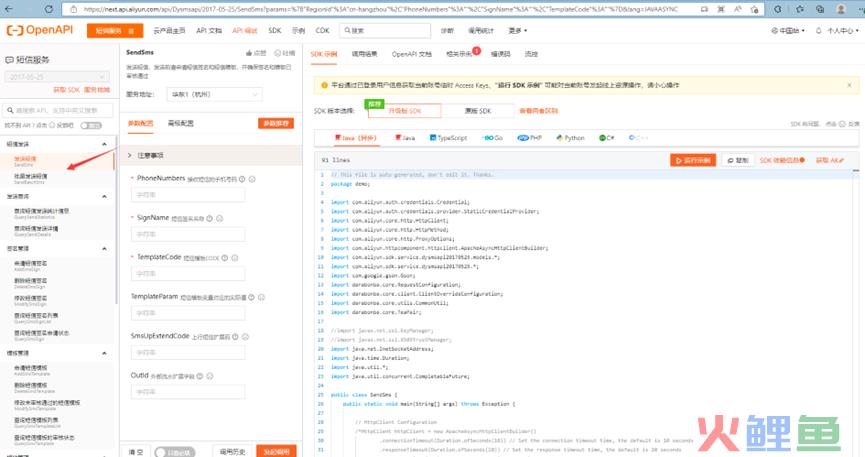865x457 pixels.
Task: Open the browser profile avatar
Action: pyautogui.click(x=841, y=9)
